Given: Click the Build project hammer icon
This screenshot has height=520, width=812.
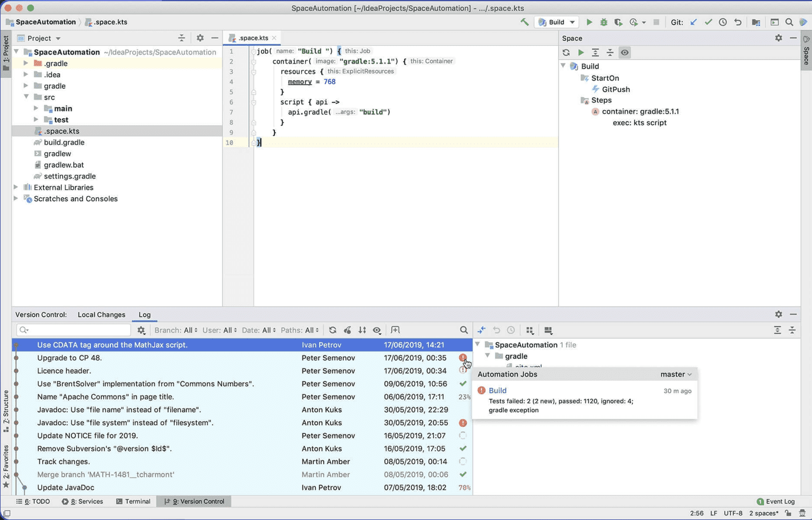Looking at the screenshot, I should pos(524,22).
